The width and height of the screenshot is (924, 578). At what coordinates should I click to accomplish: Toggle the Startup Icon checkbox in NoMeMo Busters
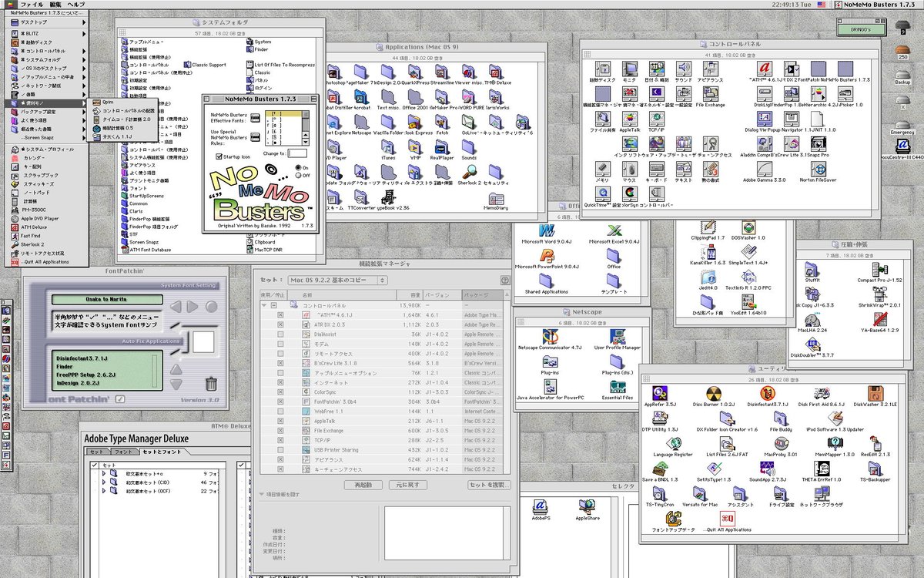219,156
